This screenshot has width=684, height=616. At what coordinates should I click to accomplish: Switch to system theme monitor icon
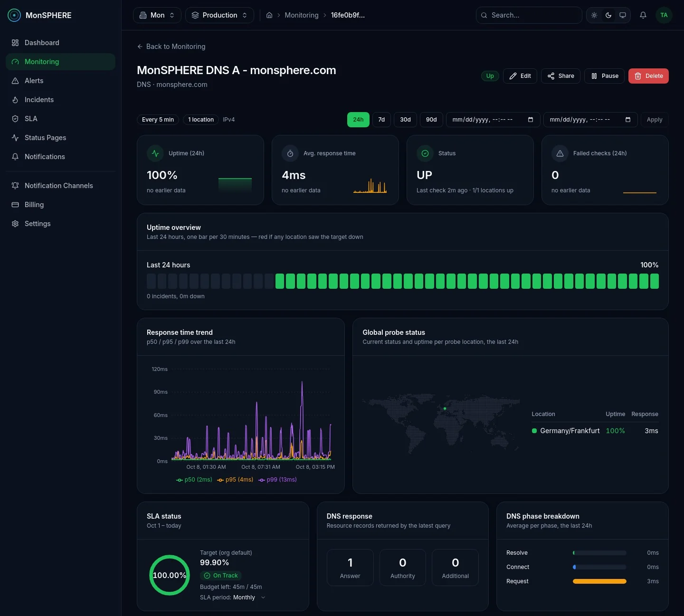click(623, 15)
